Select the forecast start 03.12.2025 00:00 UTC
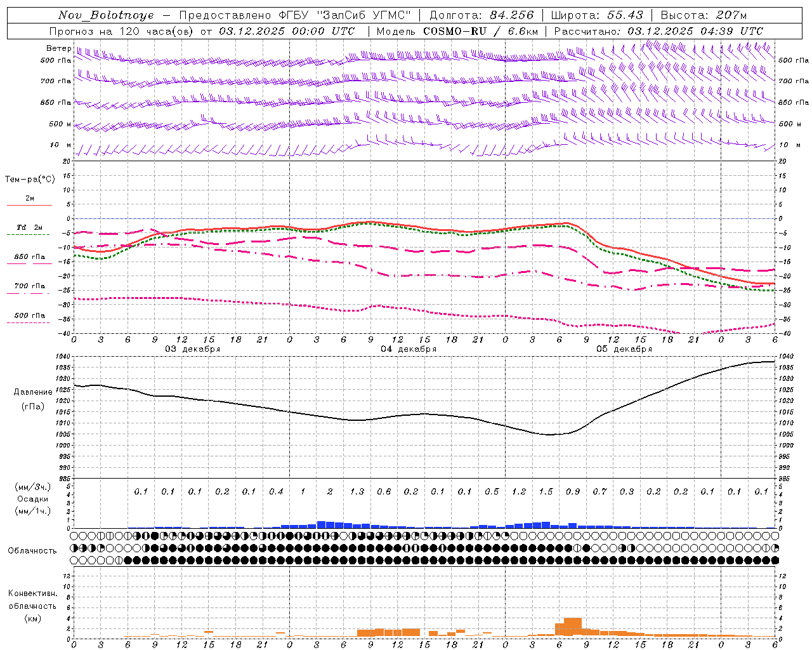 point(287,31)
